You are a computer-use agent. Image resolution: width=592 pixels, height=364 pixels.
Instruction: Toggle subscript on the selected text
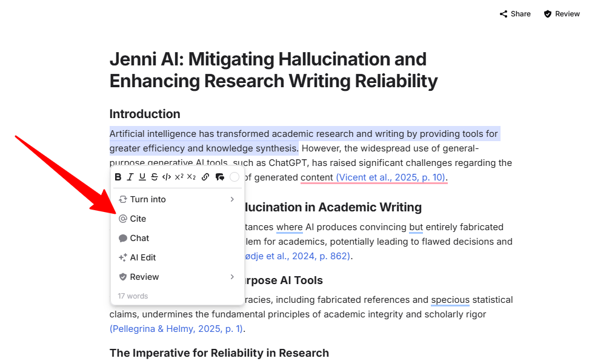tap(191, 176)
